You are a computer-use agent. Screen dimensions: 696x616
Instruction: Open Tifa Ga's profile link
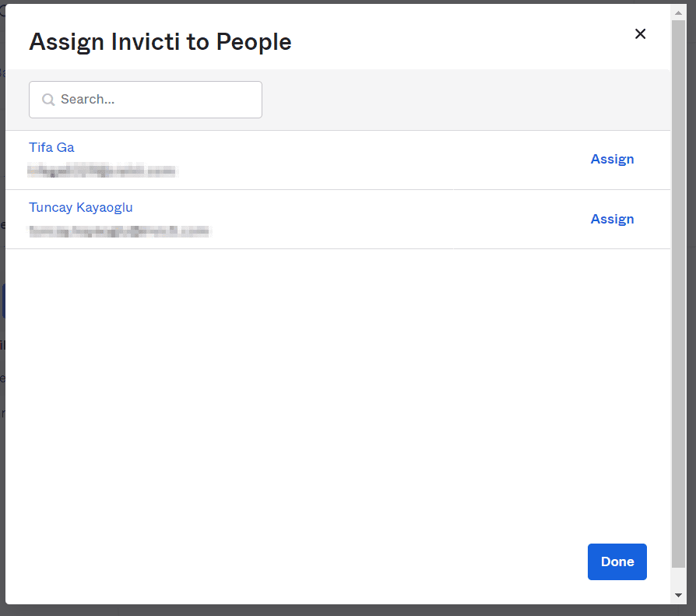pyautogui.click(x=51, y=147)
